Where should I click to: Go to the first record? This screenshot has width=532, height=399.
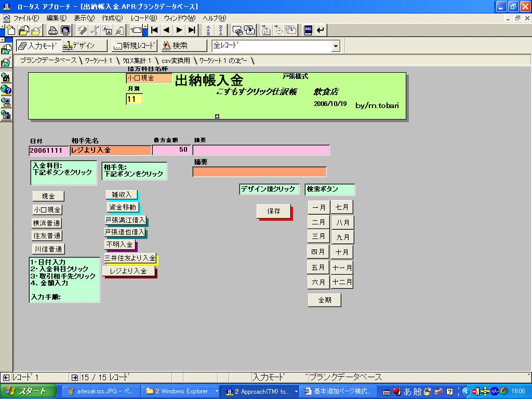coord(154,30)
